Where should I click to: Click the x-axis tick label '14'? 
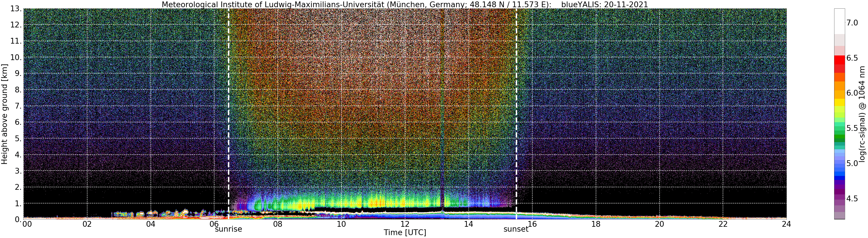(x=468, y=224)
